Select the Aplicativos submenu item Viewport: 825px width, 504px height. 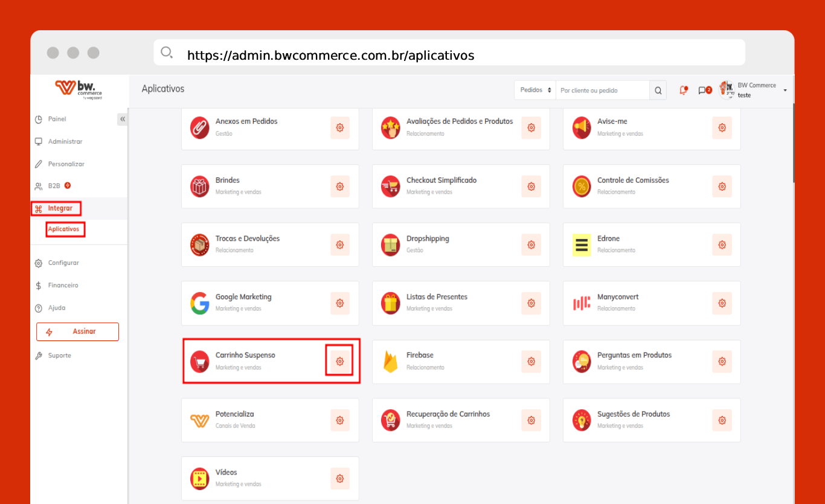click(x=65, y=229)
